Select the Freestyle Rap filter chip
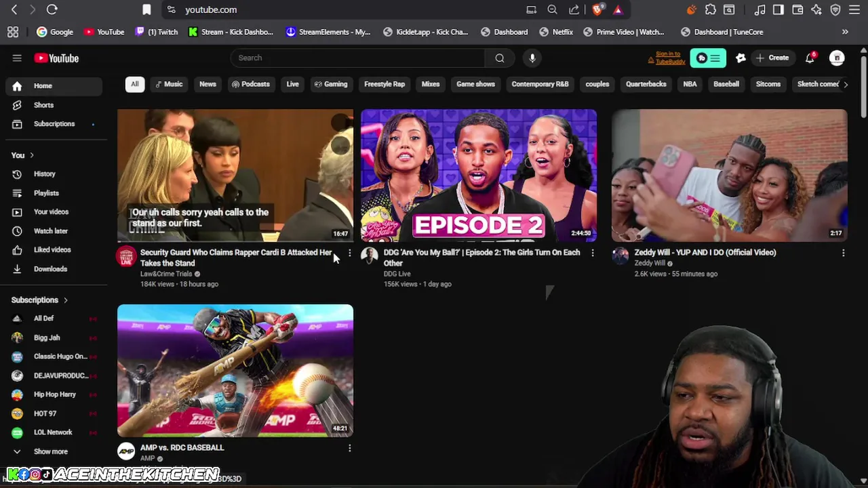Viewport: 868px width, 488px height. click(384, 84)
